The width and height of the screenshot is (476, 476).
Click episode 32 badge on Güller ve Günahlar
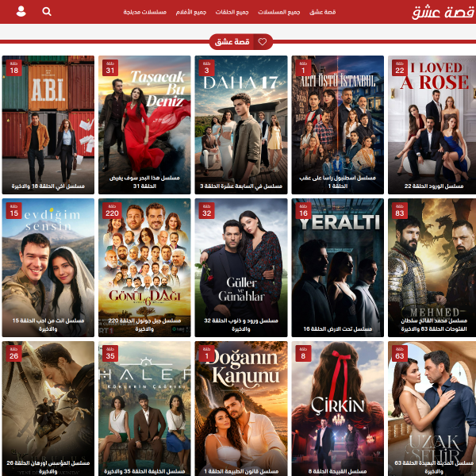pos(207,211)
